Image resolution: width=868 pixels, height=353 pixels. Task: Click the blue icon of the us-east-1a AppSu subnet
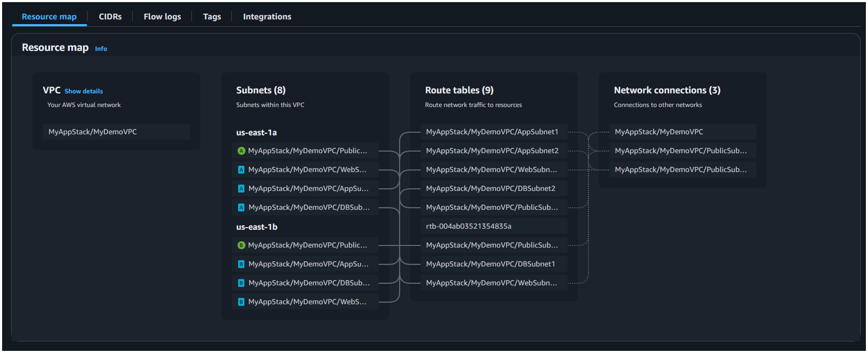tap(241, 189)
